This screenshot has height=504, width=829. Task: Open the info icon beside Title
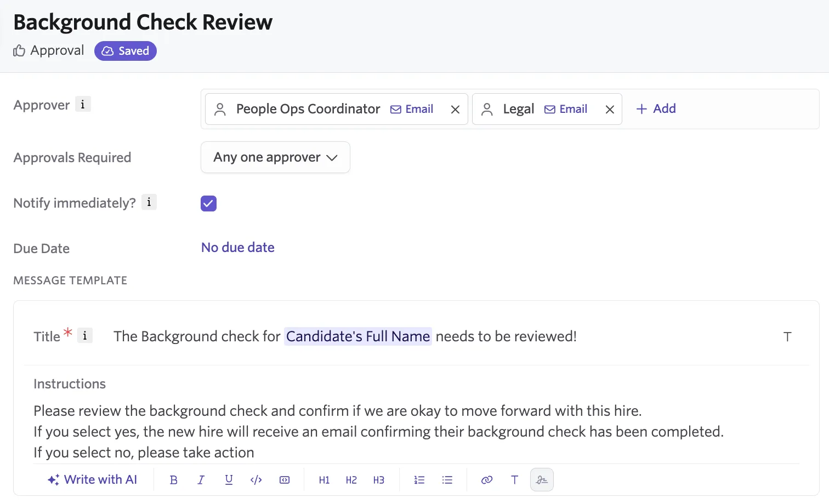pos(85,335)
